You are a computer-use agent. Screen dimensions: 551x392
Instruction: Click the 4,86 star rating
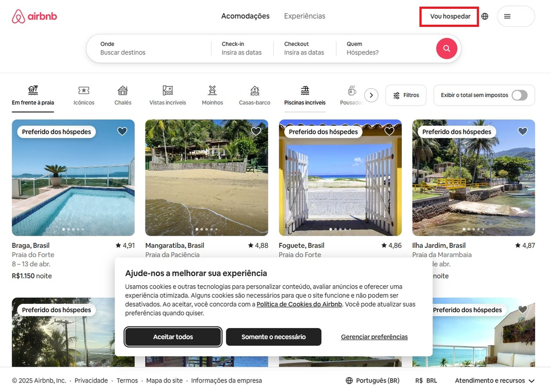point(391,246)
